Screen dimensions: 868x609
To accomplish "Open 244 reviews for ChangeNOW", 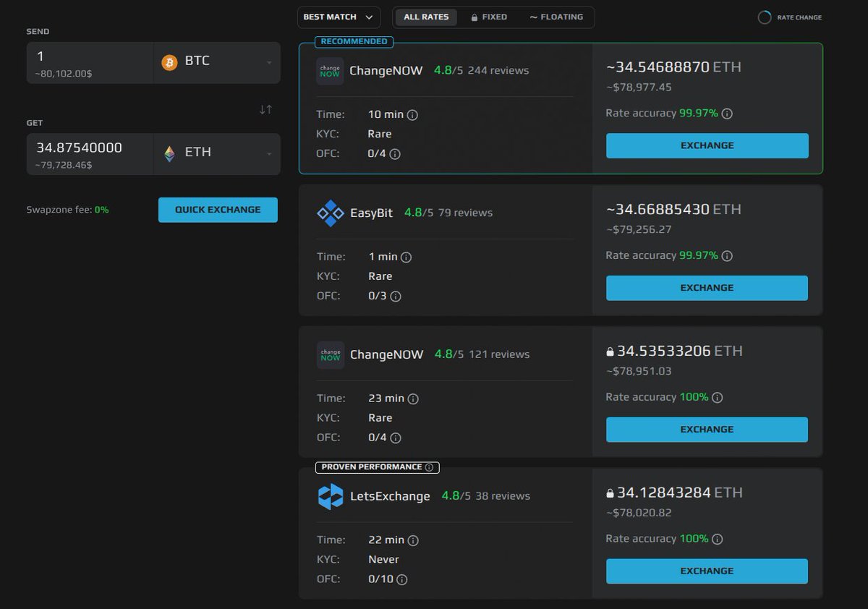I will [498, 71].
